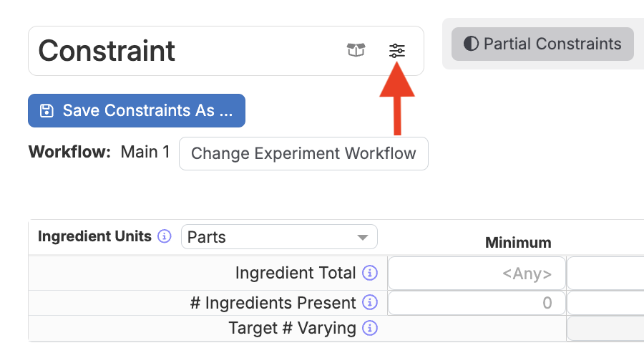Select the Partial Constraints tab label
The image size is (644, 348).
pos(552,44)
